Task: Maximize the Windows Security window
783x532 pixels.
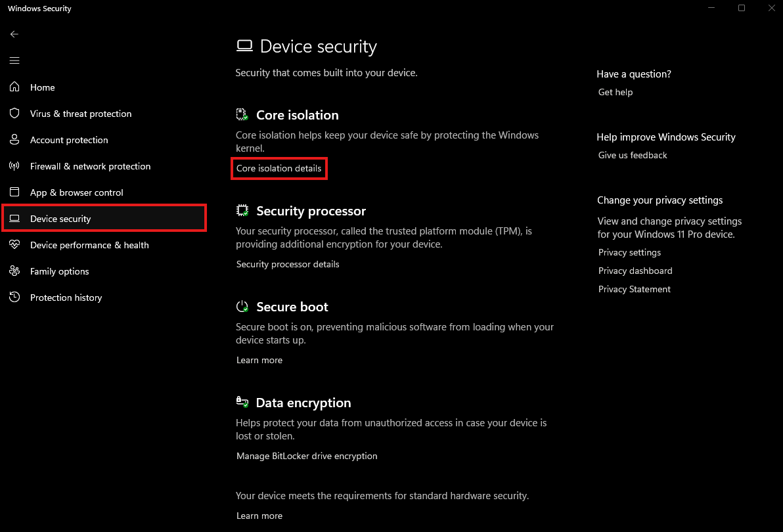Action: click(x=742, y=9)
